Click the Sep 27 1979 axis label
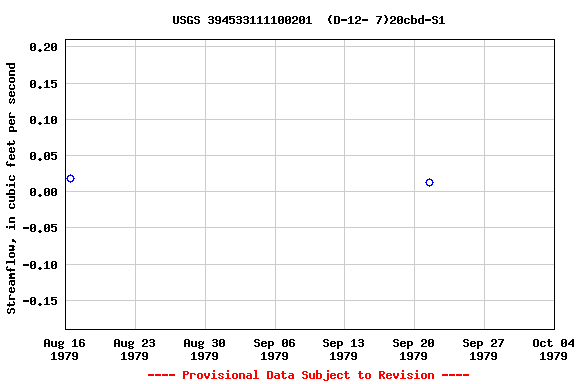Screen dimensions: 576x384 pos(483,349)
